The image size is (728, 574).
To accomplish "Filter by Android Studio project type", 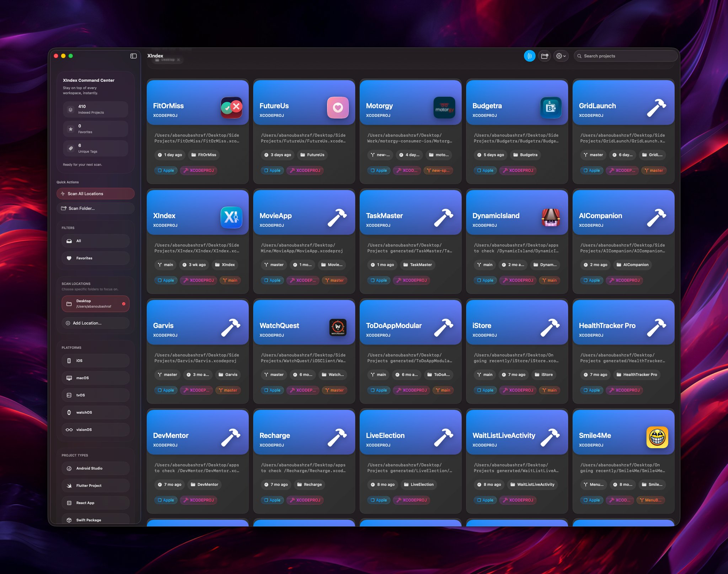I will pos(95,468).
